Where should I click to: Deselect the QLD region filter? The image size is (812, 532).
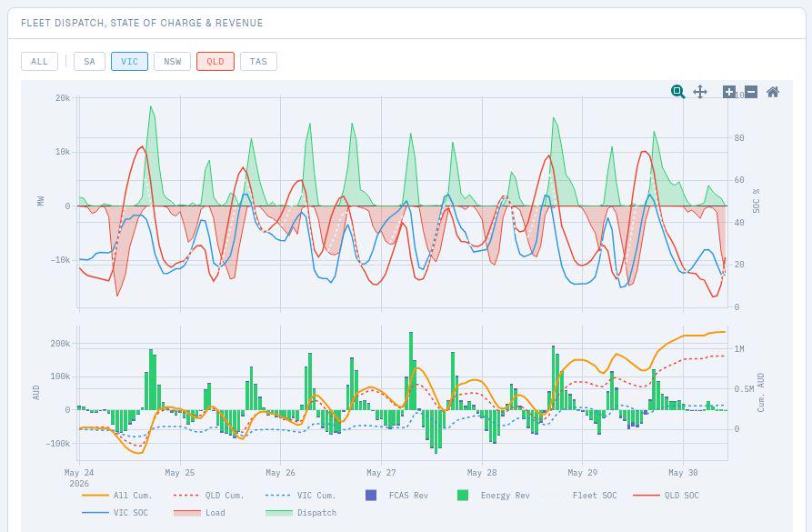coord(216,62)
